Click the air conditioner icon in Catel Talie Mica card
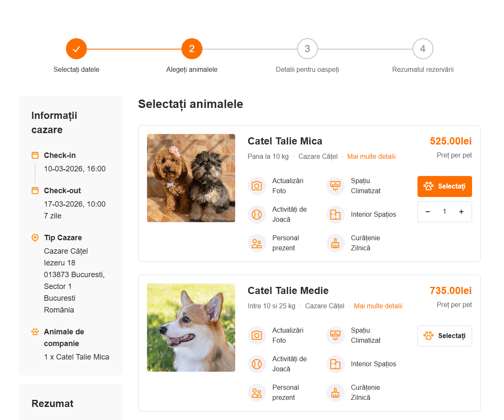Screen dimensions: 504x420 (x=335, y=186)
